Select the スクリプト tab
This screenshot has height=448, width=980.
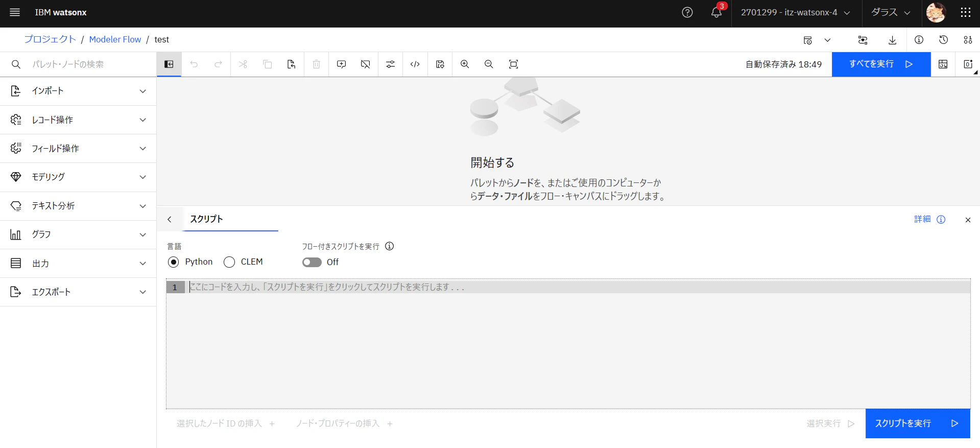[x=230, y=219]
